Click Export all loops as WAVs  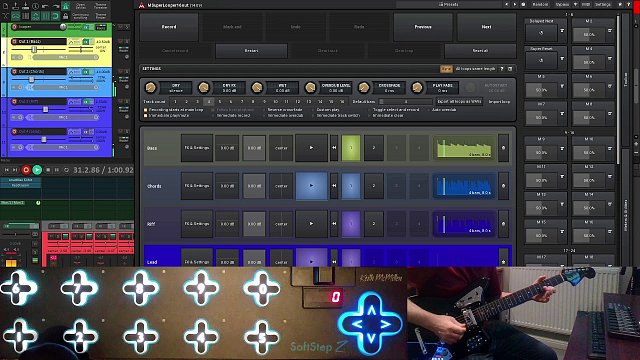pos(459,101)
